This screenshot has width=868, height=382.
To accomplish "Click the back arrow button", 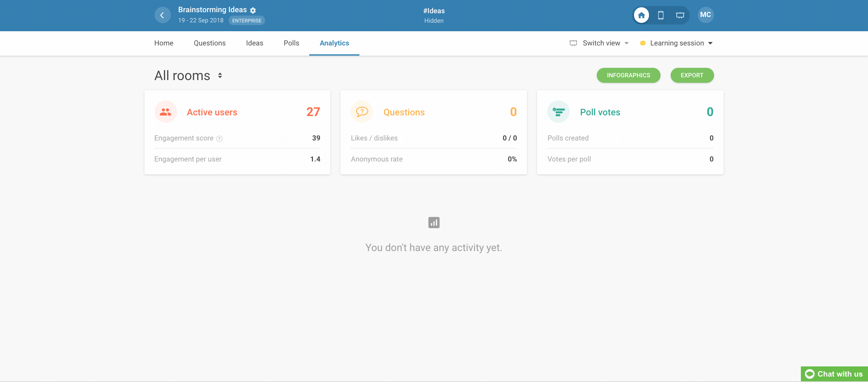I will click(x=162, y=15).
